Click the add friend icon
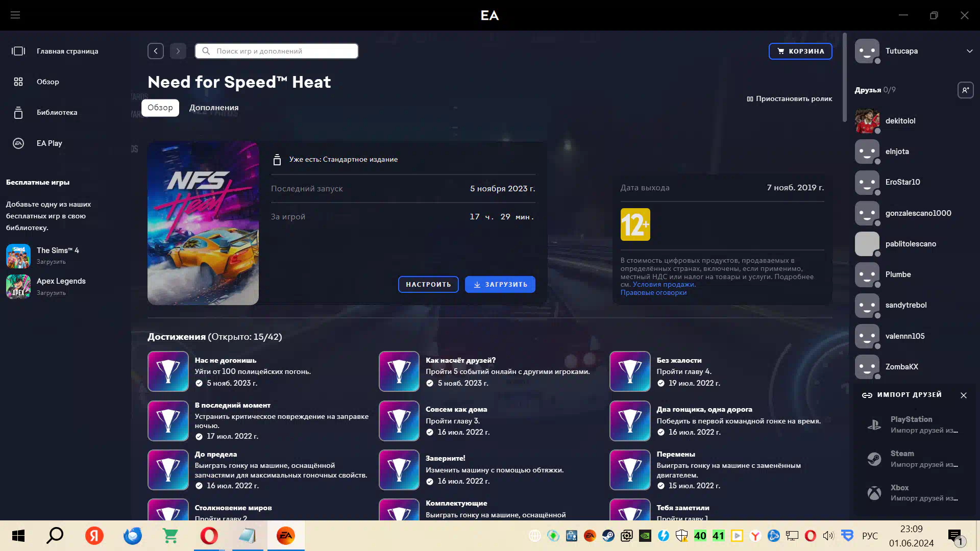 coord(965,90)
